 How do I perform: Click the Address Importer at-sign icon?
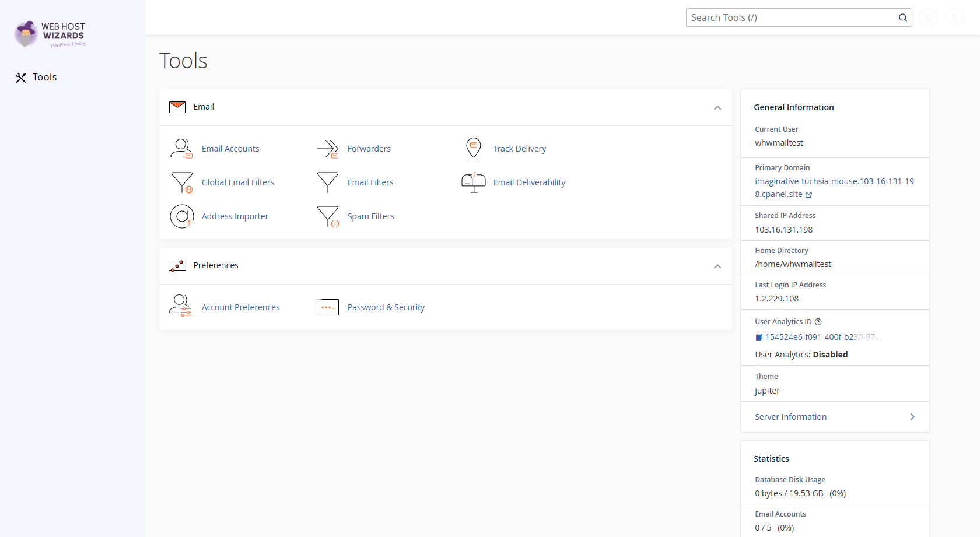pyautogui.click(x=182, y=216)
